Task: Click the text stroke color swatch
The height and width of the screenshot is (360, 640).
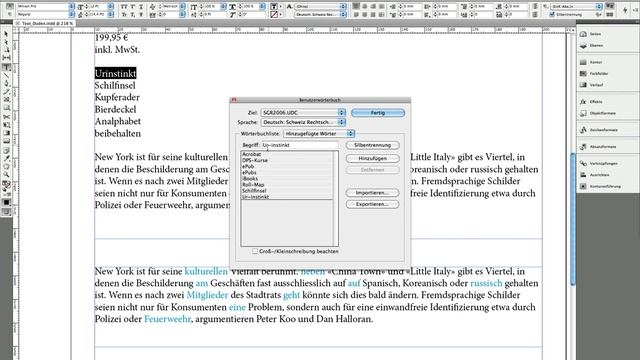Action: coord(274,15)
